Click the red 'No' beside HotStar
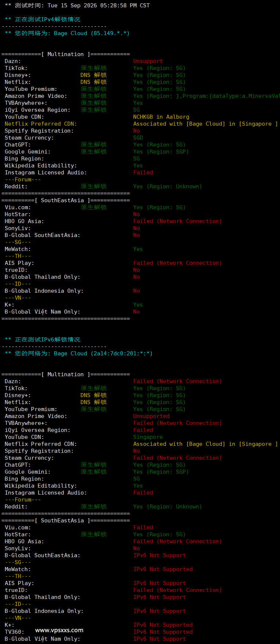Viewport: 280px width, 644px height. point(137,214)
